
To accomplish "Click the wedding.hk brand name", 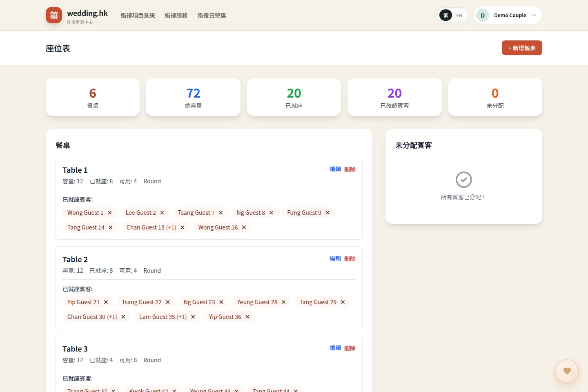I will pyautogui.click(x=87, y=13).
